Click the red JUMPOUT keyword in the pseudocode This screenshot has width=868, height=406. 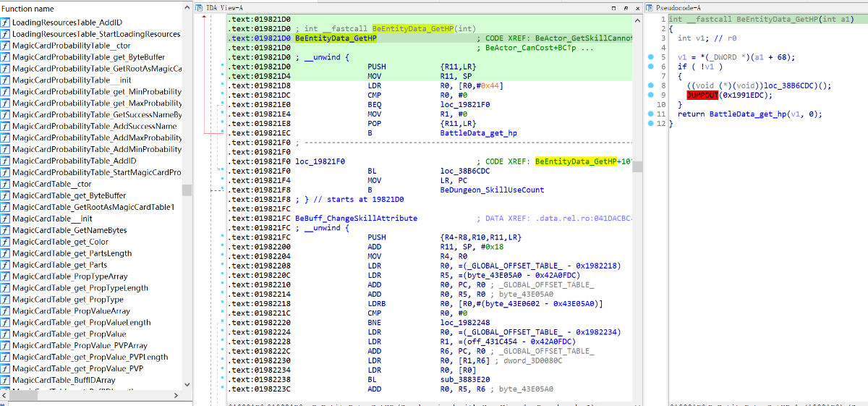click(702, 95)
